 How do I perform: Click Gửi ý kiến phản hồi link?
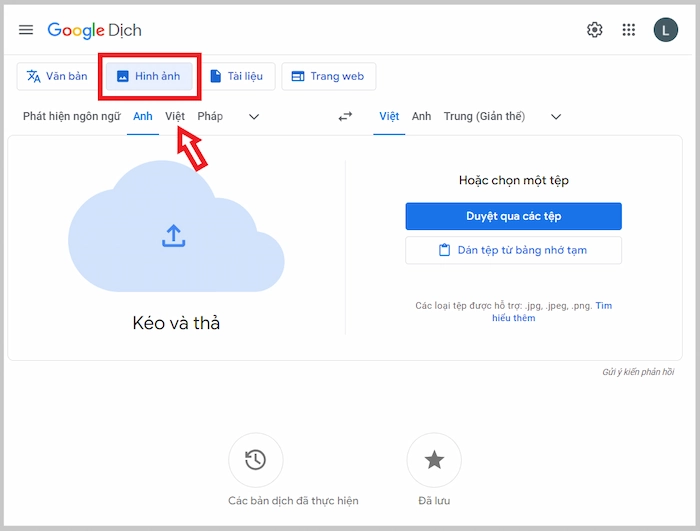tap(638, 372)
